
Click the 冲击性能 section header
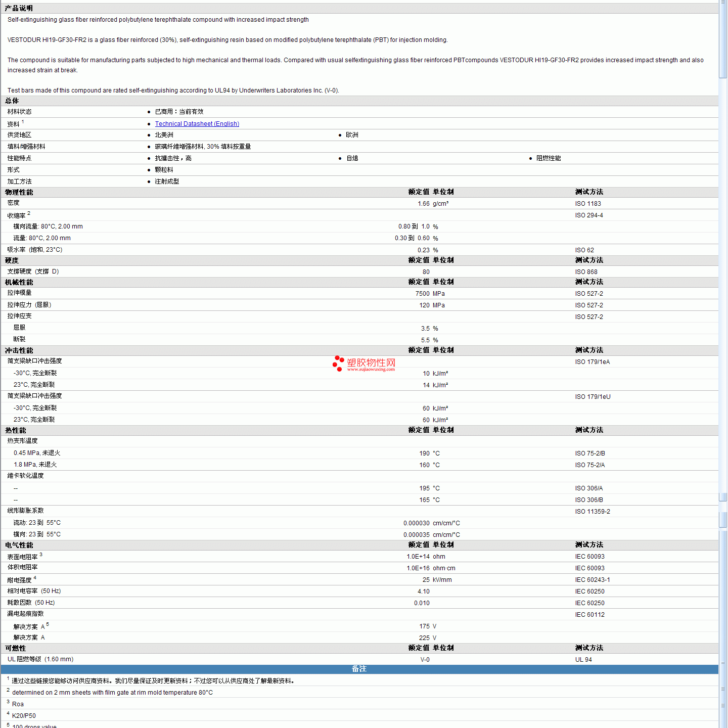19,350
